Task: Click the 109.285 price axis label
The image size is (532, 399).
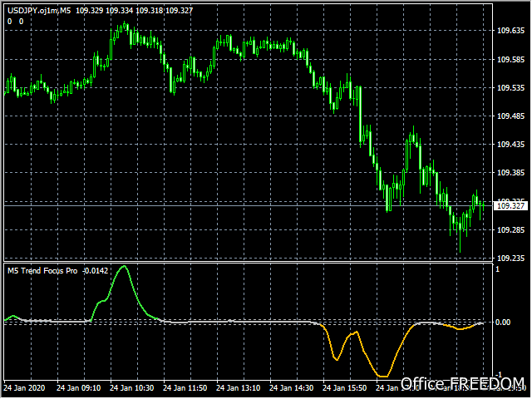Action: 510,230
